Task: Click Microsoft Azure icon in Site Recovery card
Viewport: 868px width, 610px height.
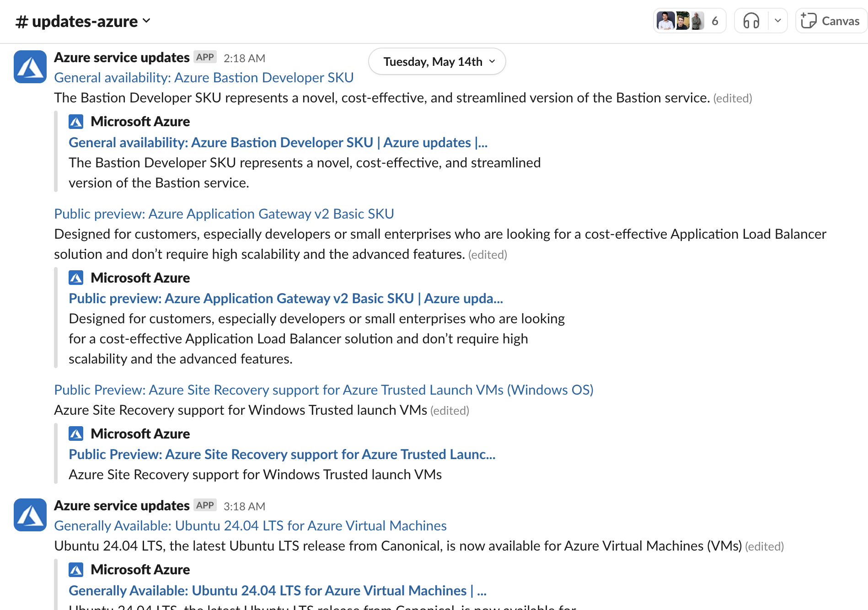Action: [76, 433]
